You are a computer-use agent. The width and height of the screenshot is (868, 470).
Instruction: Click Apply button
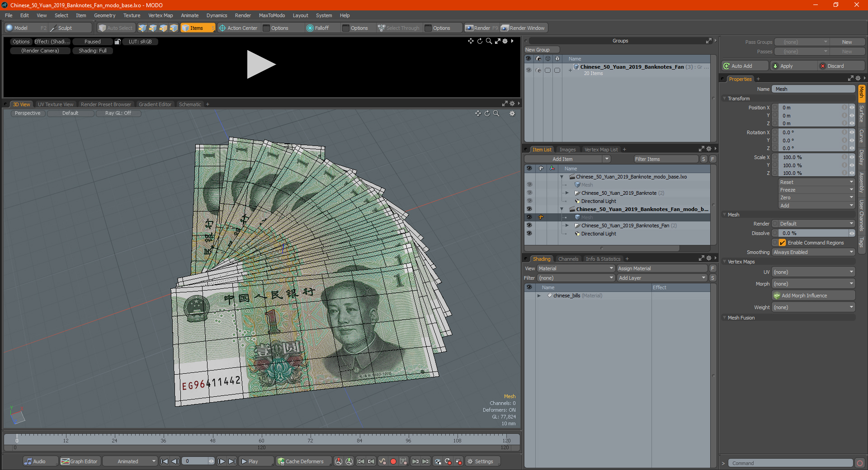(794, 66)
